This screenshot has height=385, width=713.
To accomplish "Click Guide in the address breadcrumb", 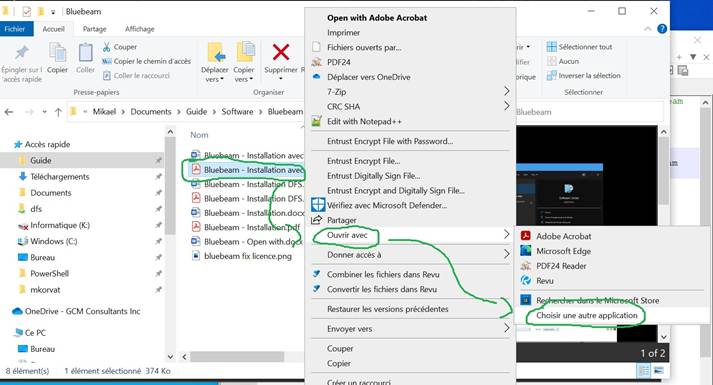I will tap(196, 112).
